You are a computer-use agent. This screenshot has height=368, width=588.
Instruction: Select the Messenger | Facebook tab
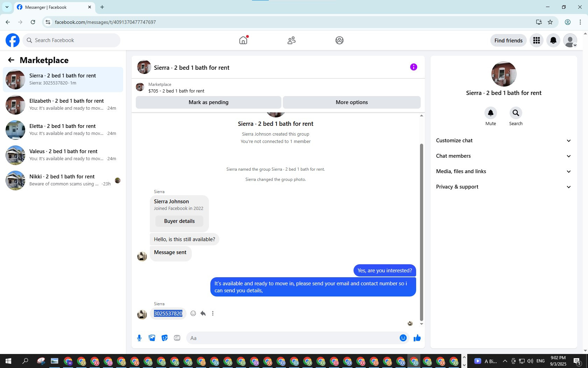point(54,7)
